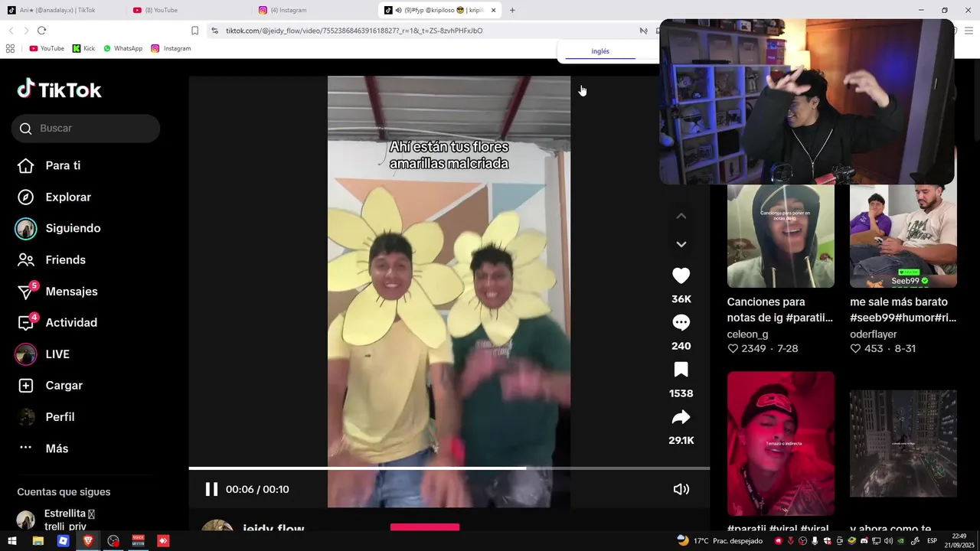Image resolution: width=980 pixels, height=551 pixels.
Task: Open the NVIDIA tray icon
Action: 900,541
